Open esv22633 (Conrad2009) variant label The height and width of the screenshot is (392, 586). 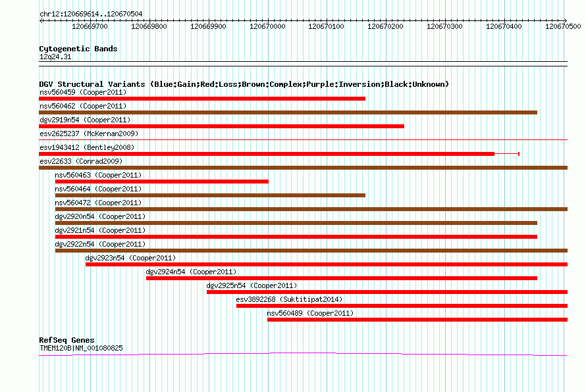(81, 161)
